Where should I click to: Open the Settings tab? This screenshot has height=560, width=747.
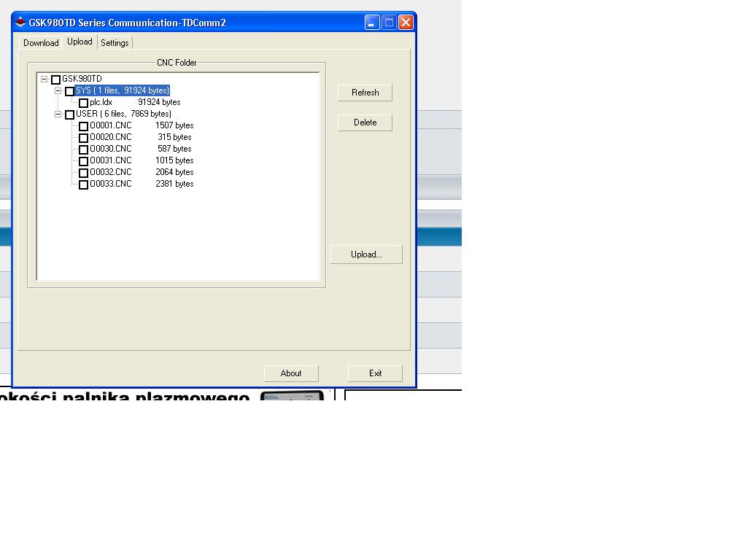pos(115,43)
